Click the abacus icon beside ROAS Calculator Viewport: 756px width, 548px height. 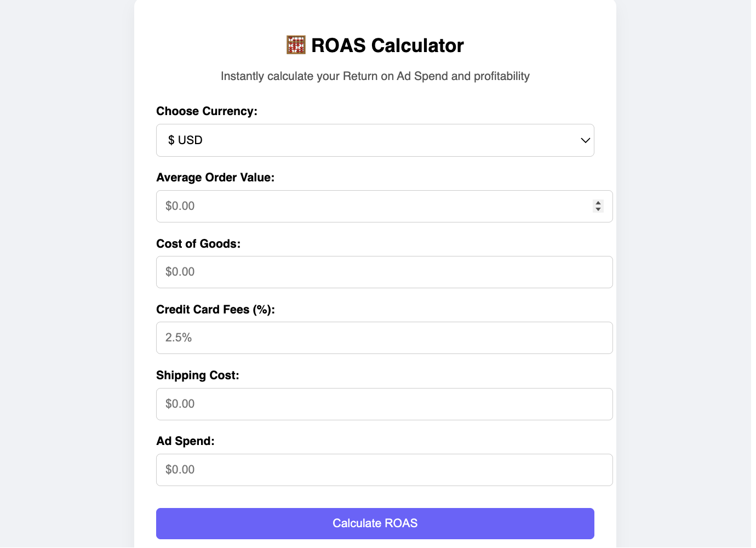[x=296, y=45]
